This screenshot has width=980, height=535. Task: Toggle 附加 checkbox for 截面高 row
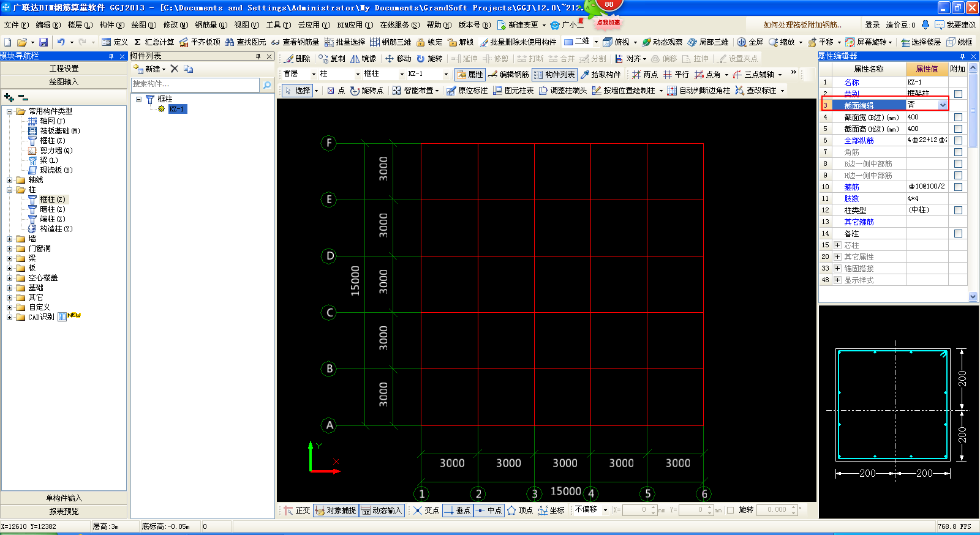click(x=958, y=129)
